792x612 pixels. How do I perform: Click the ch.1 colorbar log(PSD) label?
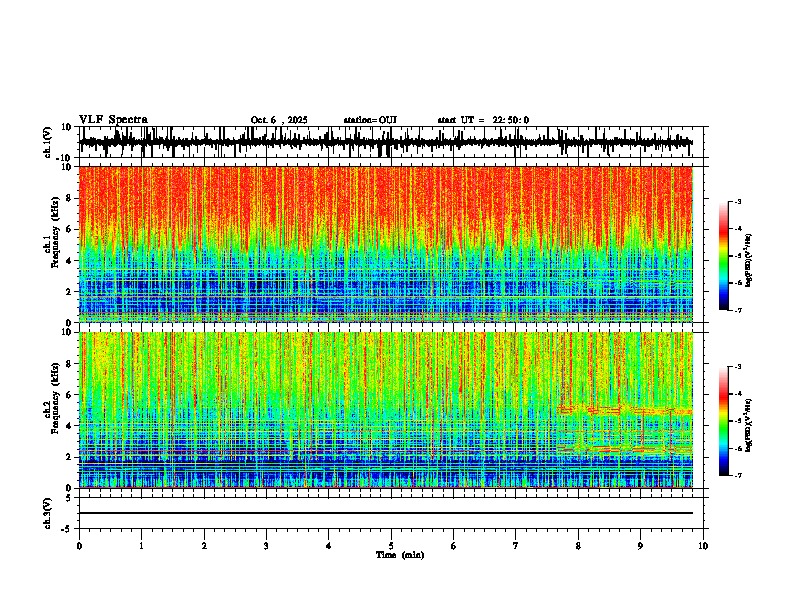[x=748, y=261]
